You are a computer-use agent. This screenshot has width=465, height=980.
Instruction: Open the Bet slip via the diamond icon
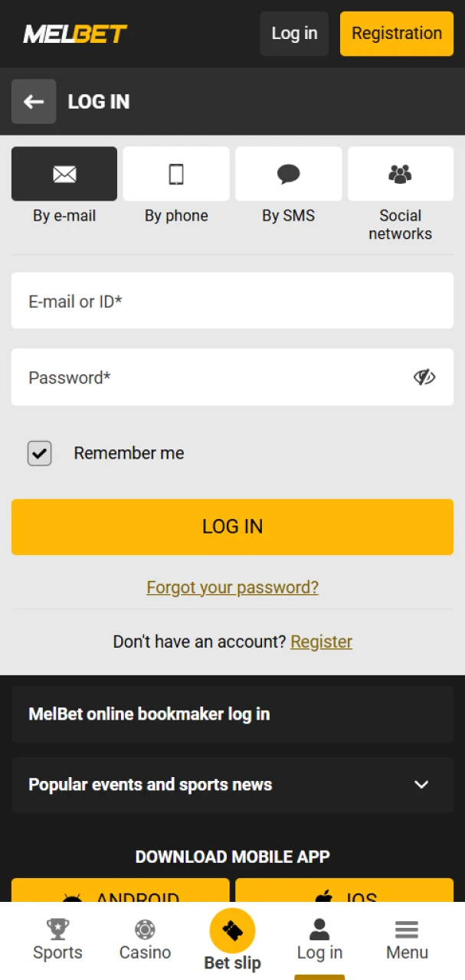(x=232, y=929)
